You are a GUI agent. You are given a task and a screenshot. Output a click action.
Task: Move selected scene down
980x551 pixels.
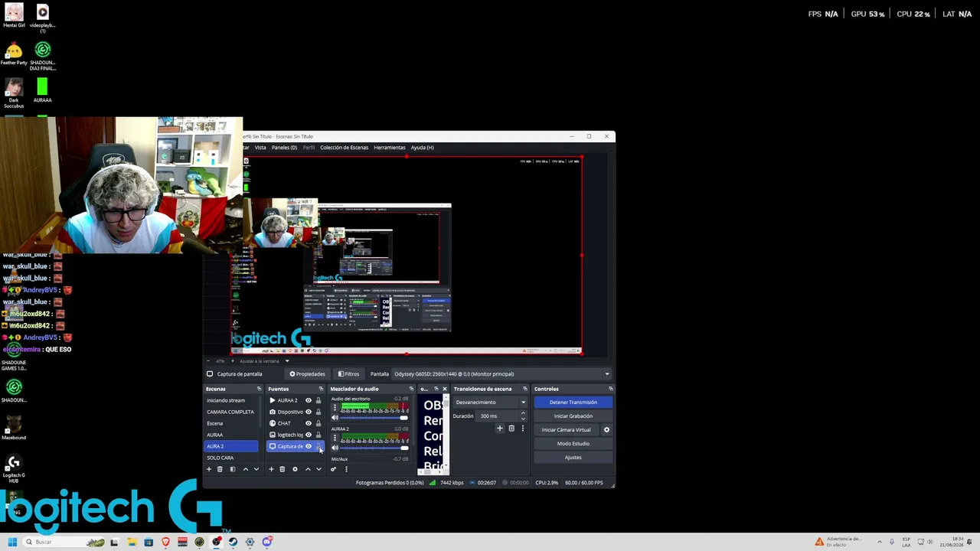(x=256, y=469)
